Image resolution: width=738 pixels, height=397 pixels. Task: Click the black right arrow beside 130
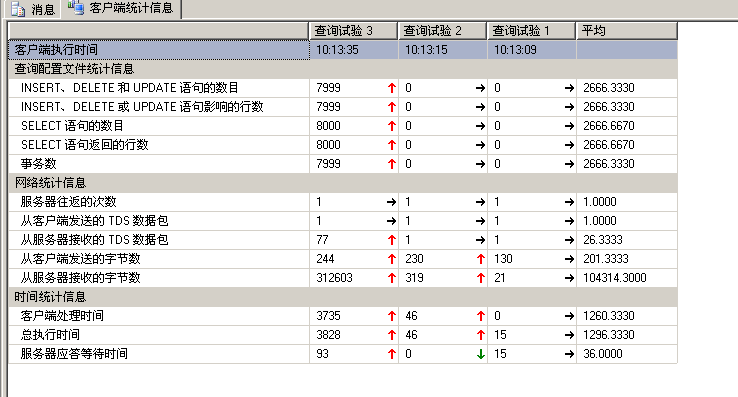tap(570, 259)
